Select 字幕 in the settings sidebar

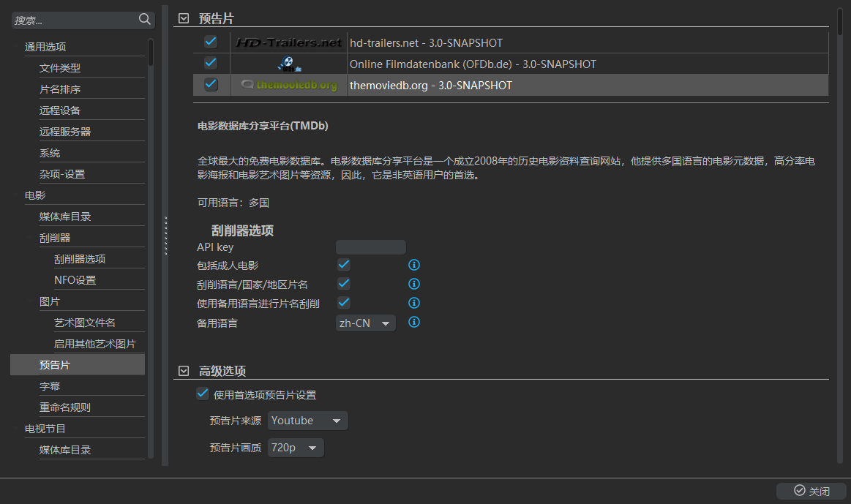click(x=50, y=385)
